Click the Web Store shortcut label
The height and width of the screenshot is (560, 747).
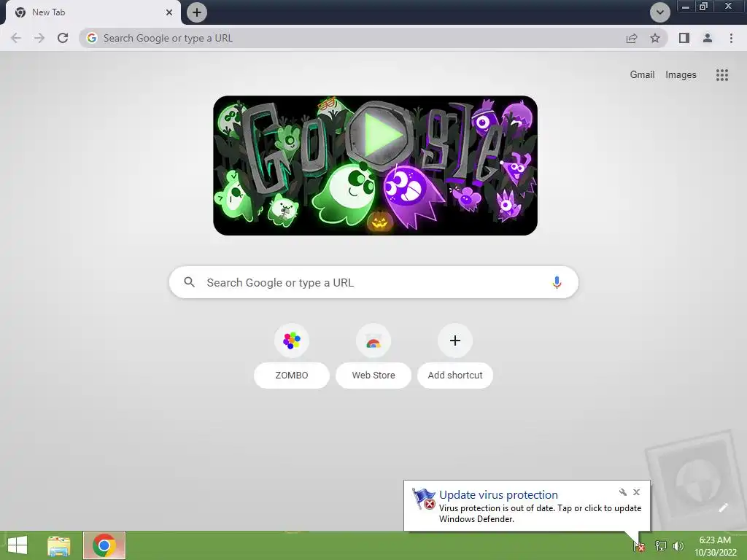point(373,376)
